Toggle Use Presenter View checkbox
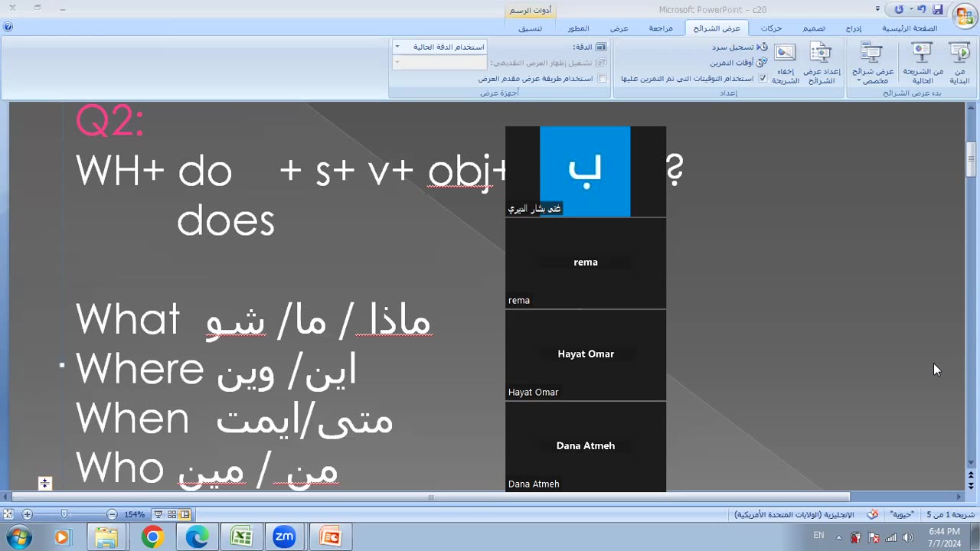This screenshot has width=980, height=551. pos(603,79)
